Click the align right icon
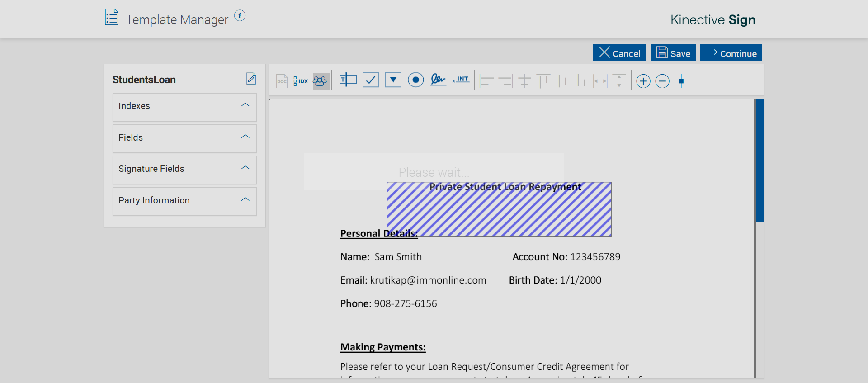The width and height of the screenshot is (868, 383). (x=505, y=81)
